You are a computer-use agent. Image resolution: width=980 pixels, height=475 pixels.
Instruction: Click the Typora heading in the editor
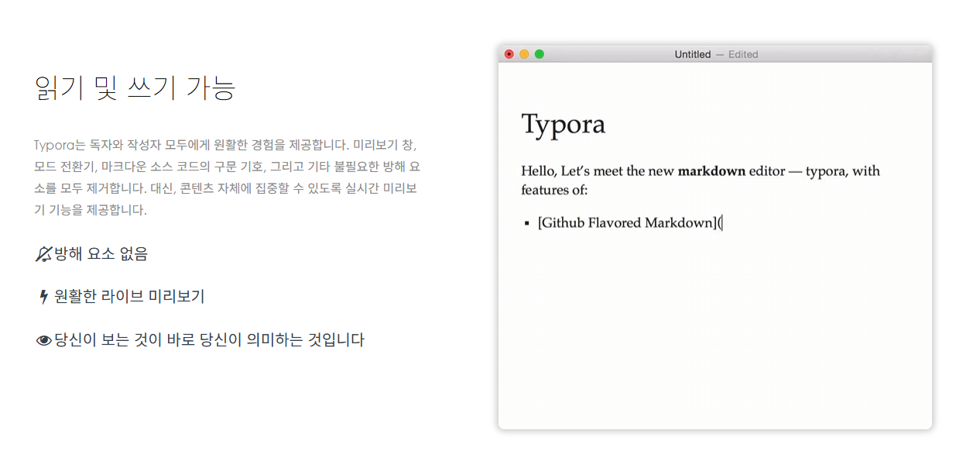[564, 125]
